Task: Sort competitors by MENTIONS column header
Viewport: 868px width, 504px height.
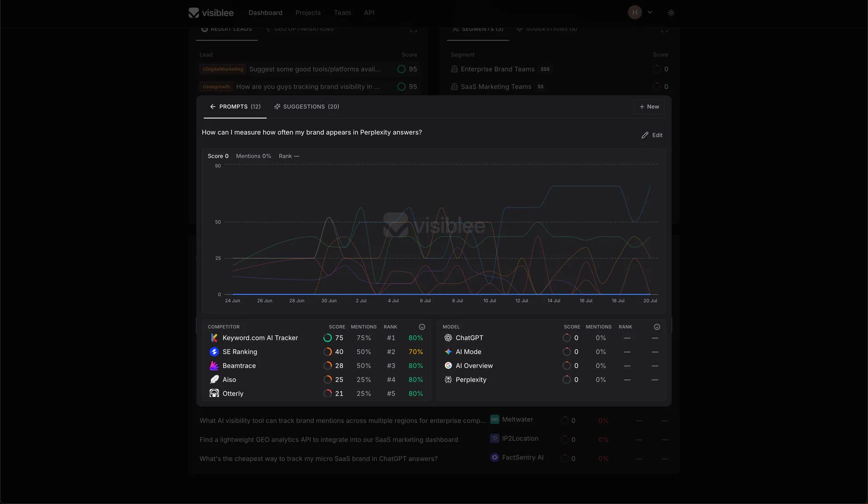Action: point(363,327)
